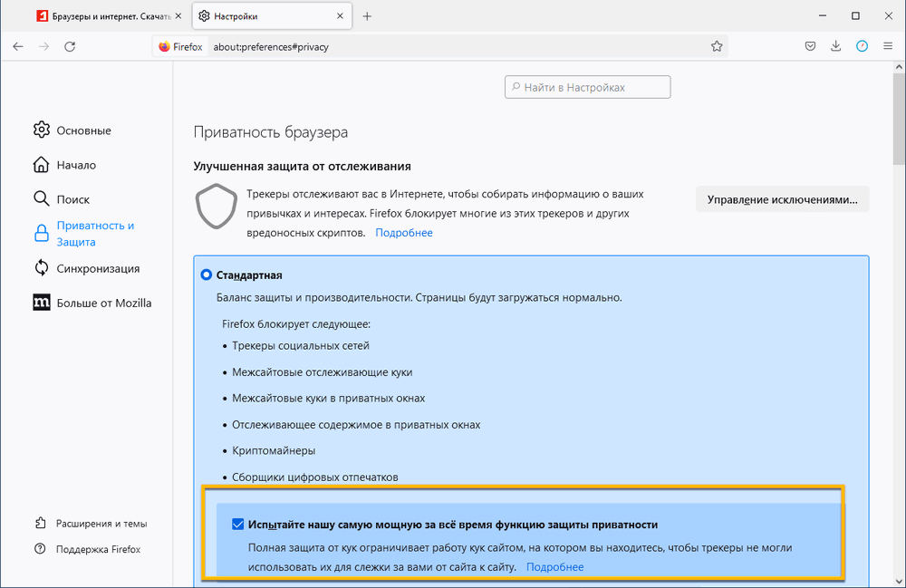This screenshot has height=588, width=906.
Task: Open Подробнее link beside cookie protection text
Action: pos(554,567)
